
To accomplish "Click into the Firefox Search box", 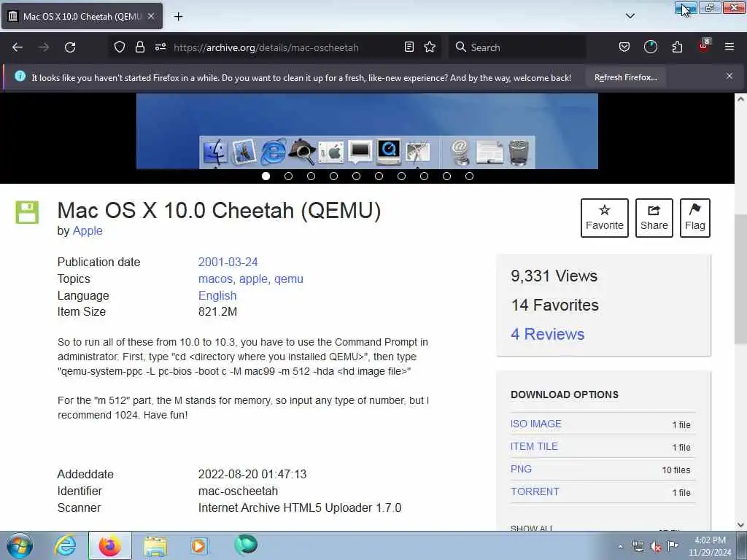I will [517, 47].
